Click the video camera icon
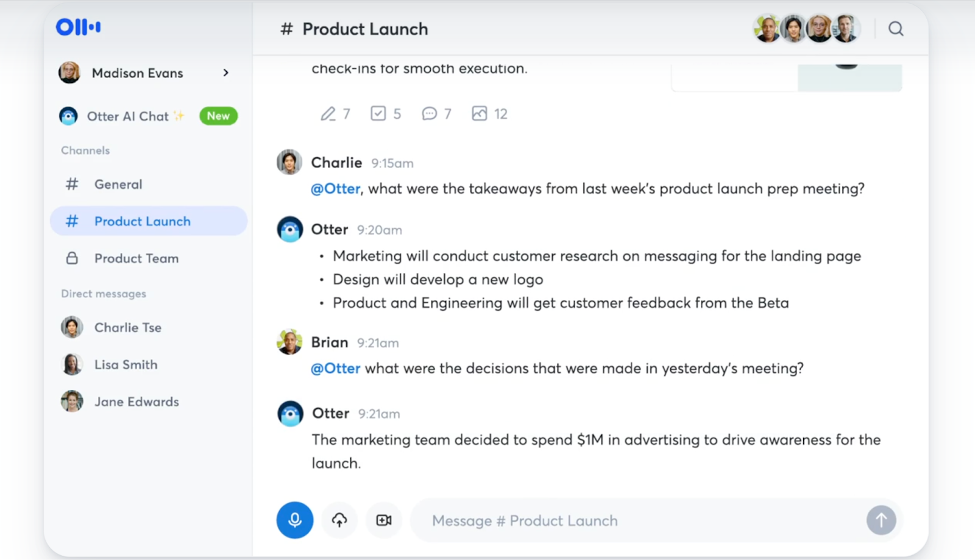The image size is (975, 560). 384,520
